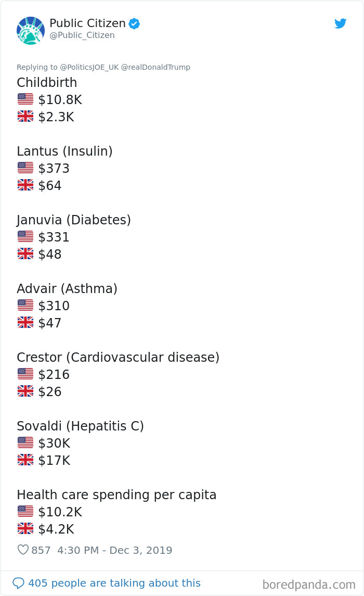Screen dimensions: 364x596
Task: Click the US flag beside the Advair price
Action: (25, 305)
